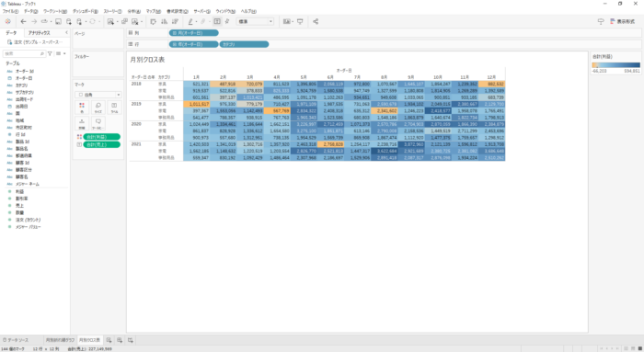
Task: Click the share workbook icon
Action: (316, 22)
